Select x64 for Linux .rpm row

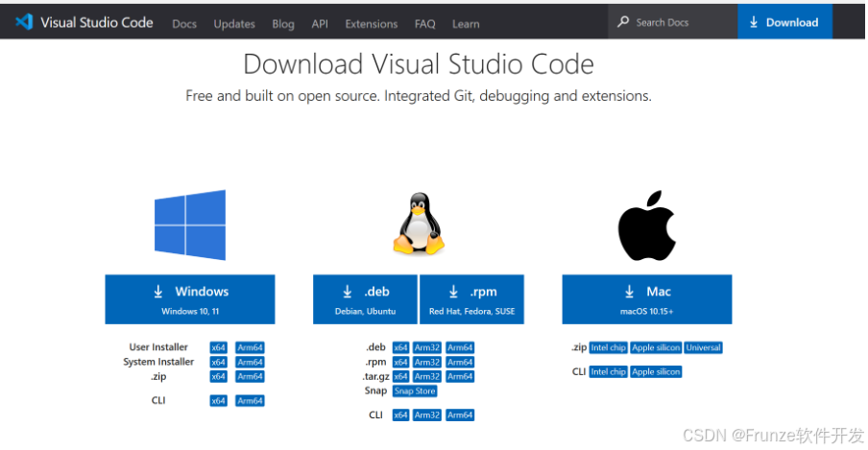click(400, 362)
